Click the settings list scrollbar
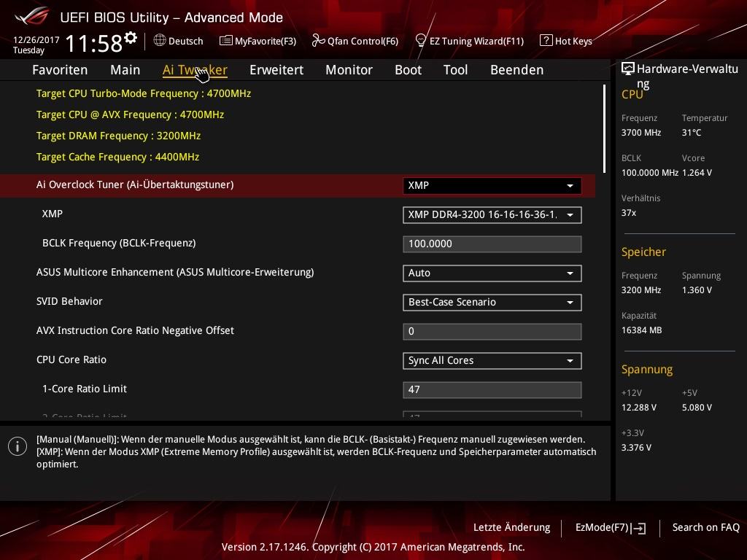Image resolution: width=747 pixels, height=560 pixels. pyautogui.click(x=604, y=128)
